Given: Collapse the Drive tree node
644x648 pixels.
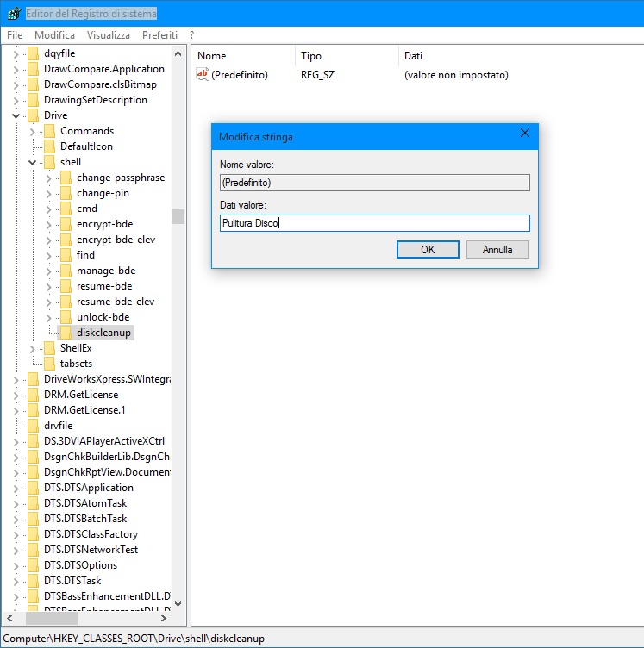Looking at the screenshot, I should tap(16, 115).
